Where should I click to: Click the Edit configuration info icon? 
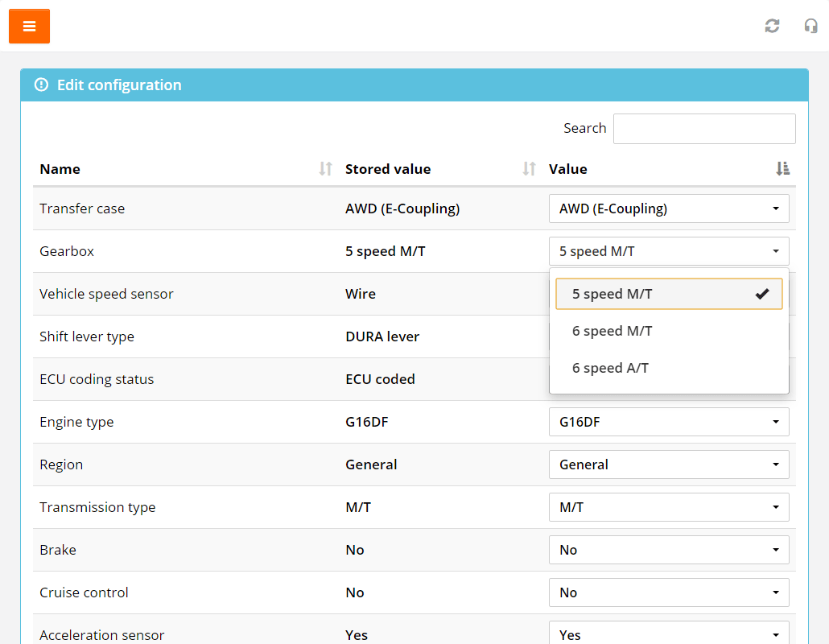pyautogui.click(x=42, y=85)
